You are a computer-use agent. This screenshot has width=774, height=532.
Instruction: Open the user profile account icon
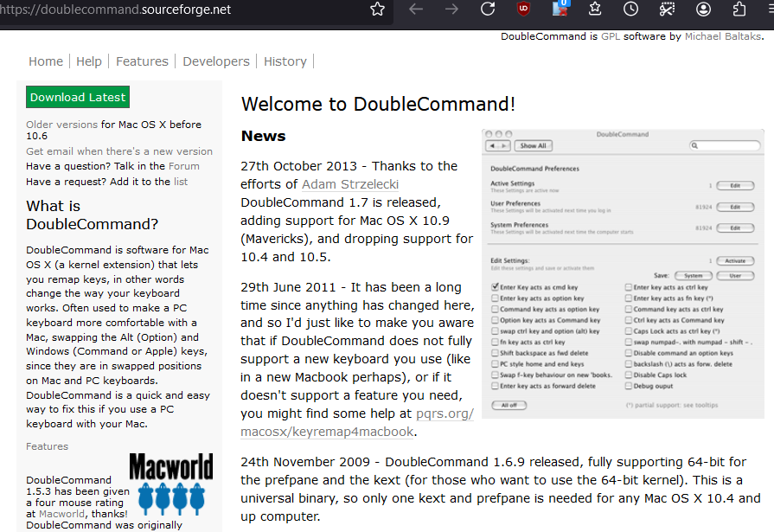point(703,10)
